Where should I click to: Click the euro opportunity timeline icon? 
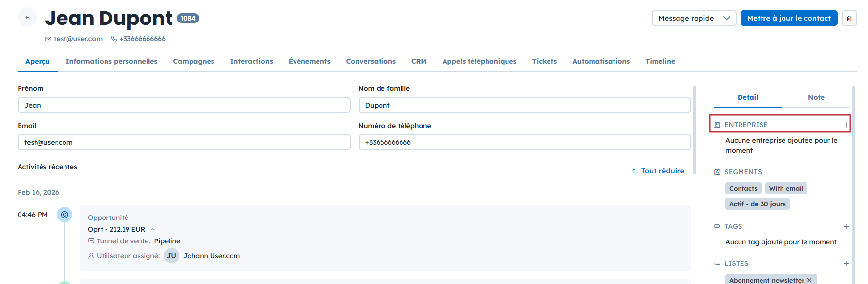pyautogui.click(x=64, y=215)
